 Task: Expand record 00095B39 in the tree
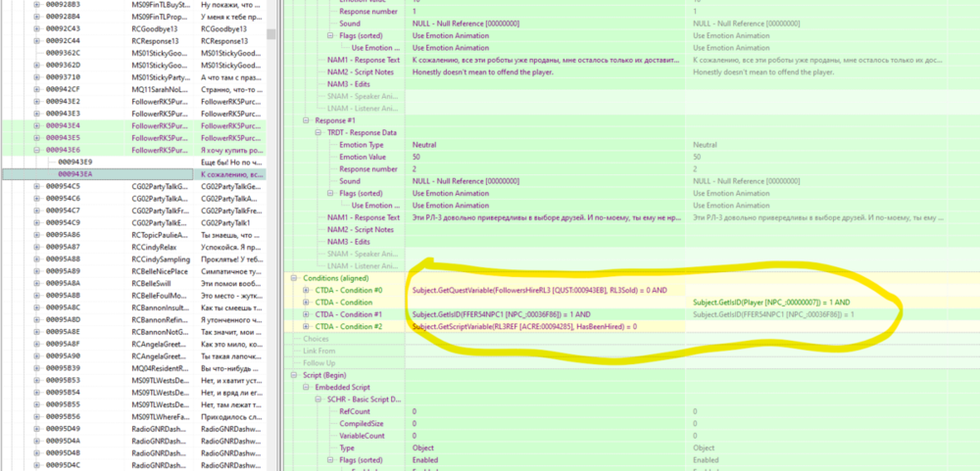pyautogui.click(x=37, y=368)
